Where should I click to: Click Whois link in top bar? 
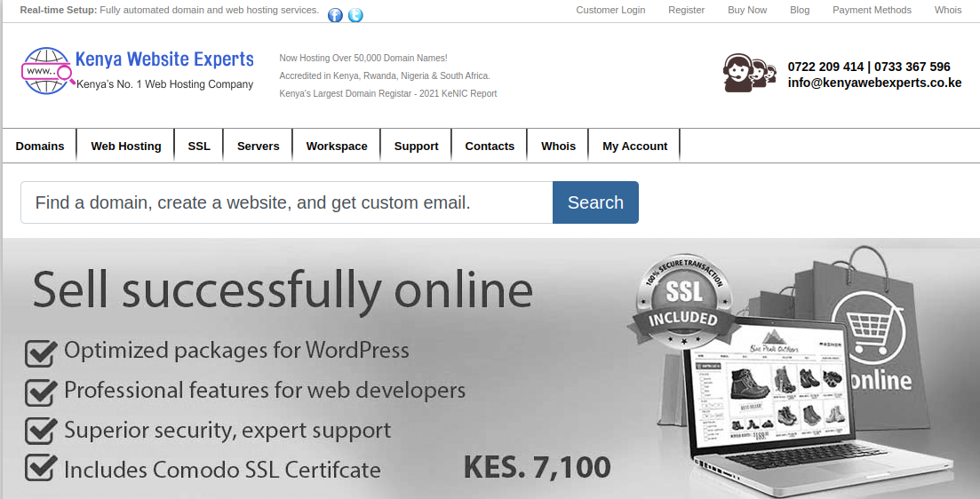point(948,10)
